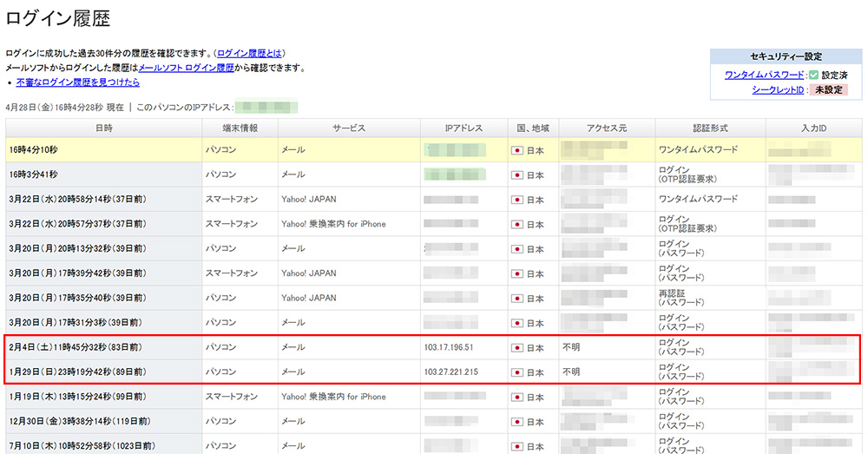The width and height of the screenshot is (868, 454).
Task: Click 不明 in the 1月29日 row
Action: [x=571, y=372]
